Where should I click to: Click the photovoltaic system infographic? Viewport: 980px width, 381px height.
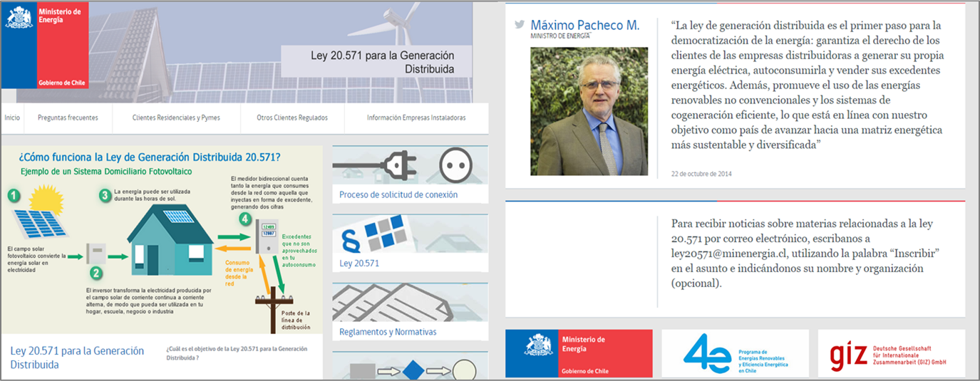[x=162, y=240]
